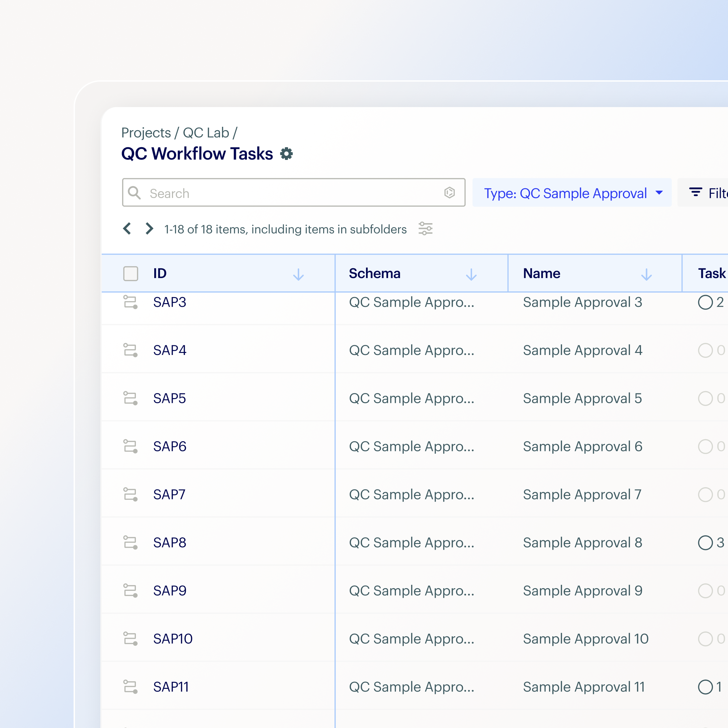Viewport: 728px width, 728px height.
Task: Click the Schema column header
Action: pyautogui.click(x=375, y=274)
